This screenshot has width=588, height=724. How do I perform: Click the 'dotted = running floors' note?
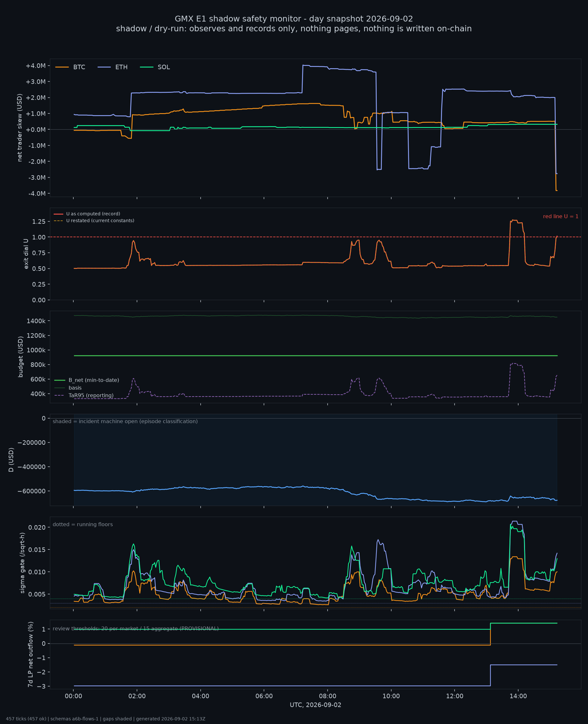(83, 525)
